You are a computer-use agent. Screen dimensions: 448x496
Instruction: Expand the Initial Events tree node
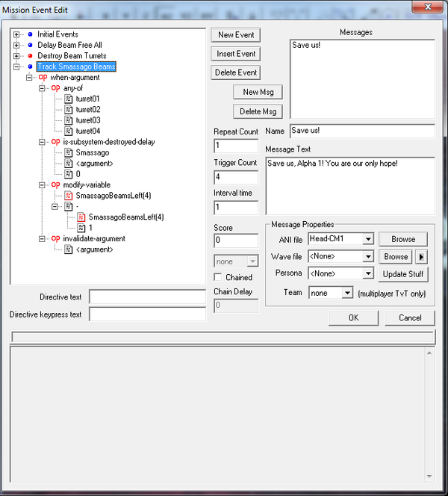pos(17,34)
